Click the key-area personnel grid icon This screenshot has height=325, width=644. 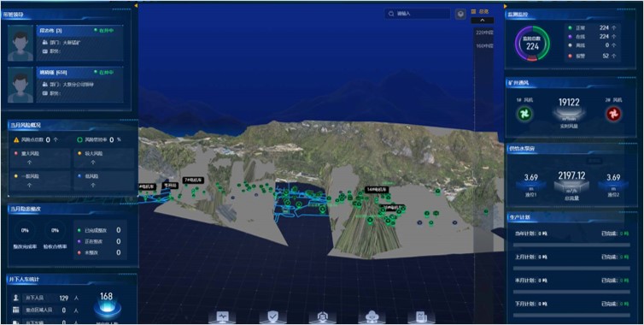pos(16,310)
